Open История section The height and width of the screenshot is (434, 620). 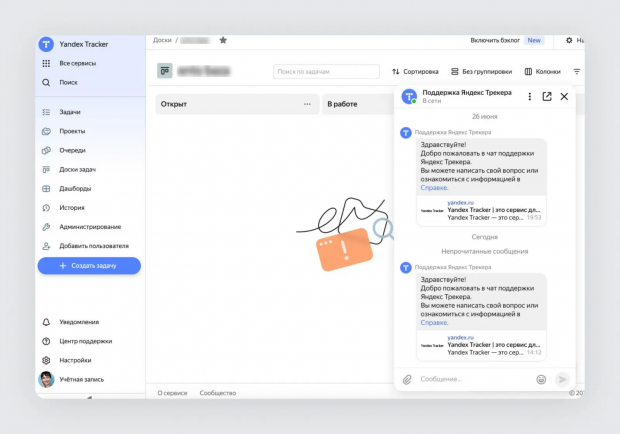[x=72, y=208]
